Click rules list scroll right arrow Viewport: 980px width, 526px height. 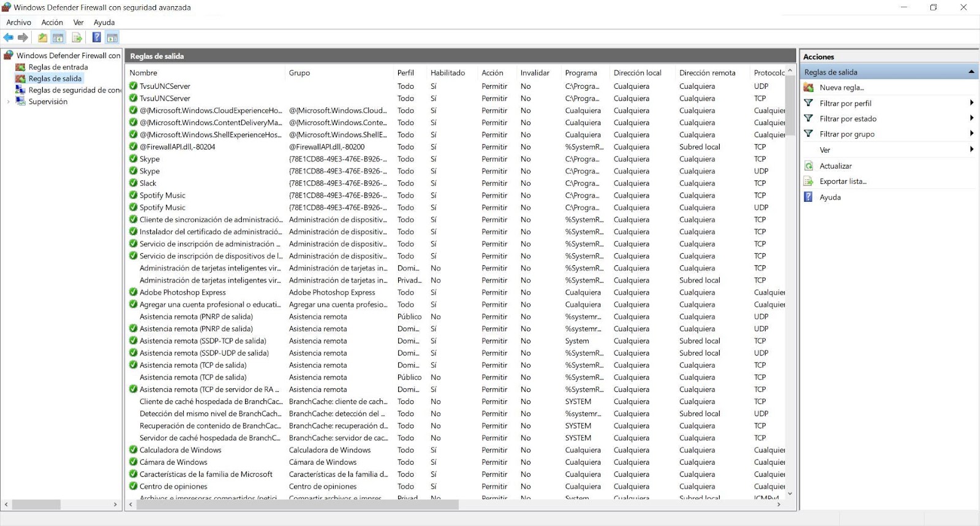coord(778,505)
